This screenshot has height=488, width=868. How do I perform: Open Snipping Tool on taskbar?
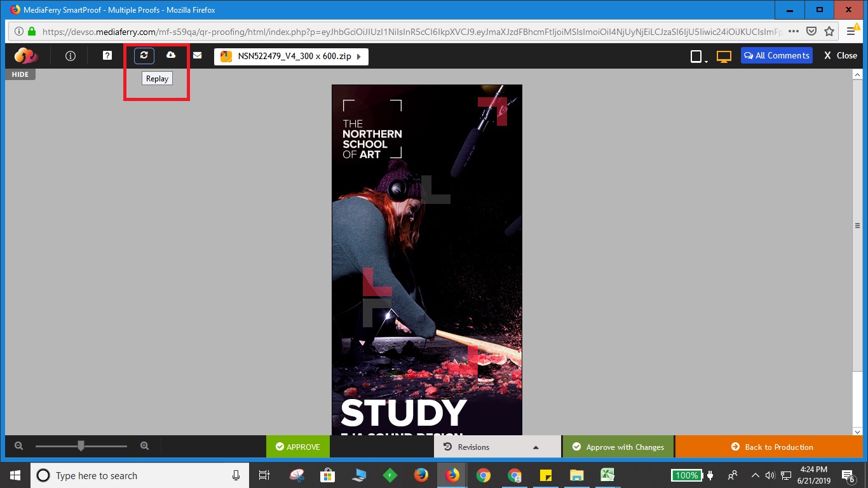coord(297,475)
